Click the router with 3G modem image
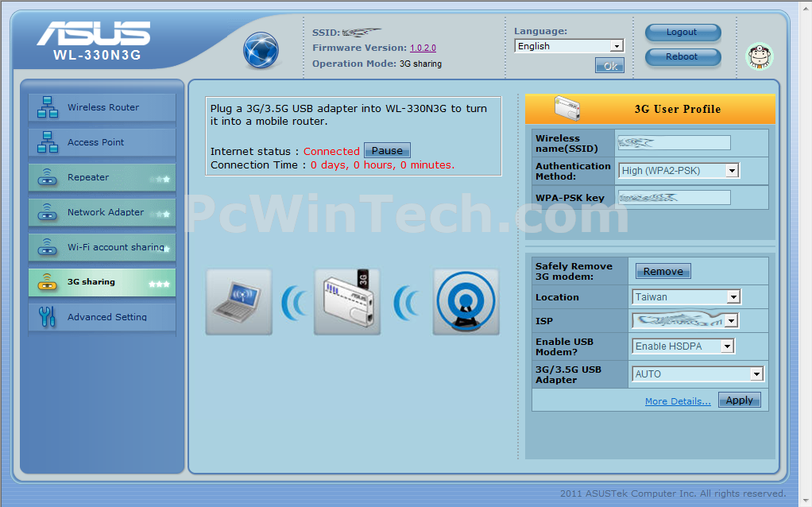The height and width of the screenshot is (507, 812). click(x=347, y=302)
